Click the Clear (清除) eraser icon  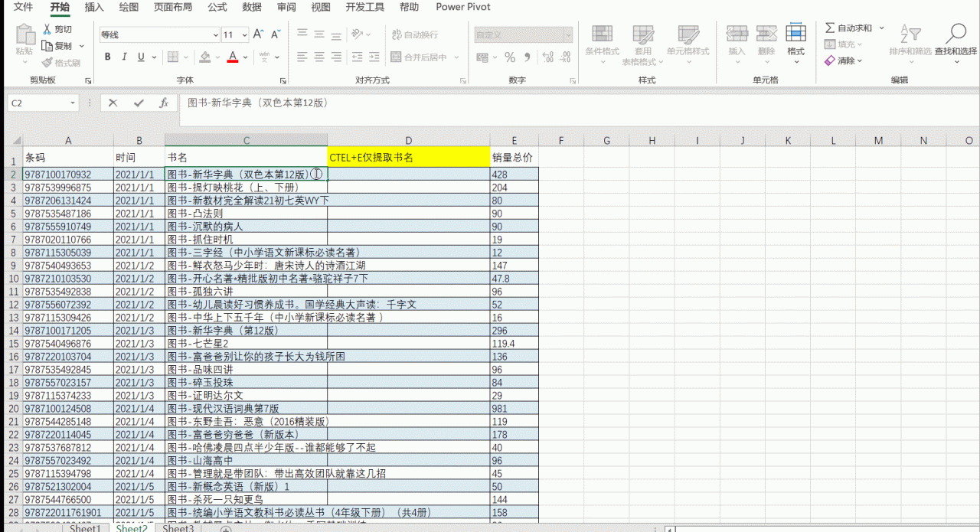(x=830, y=60)
